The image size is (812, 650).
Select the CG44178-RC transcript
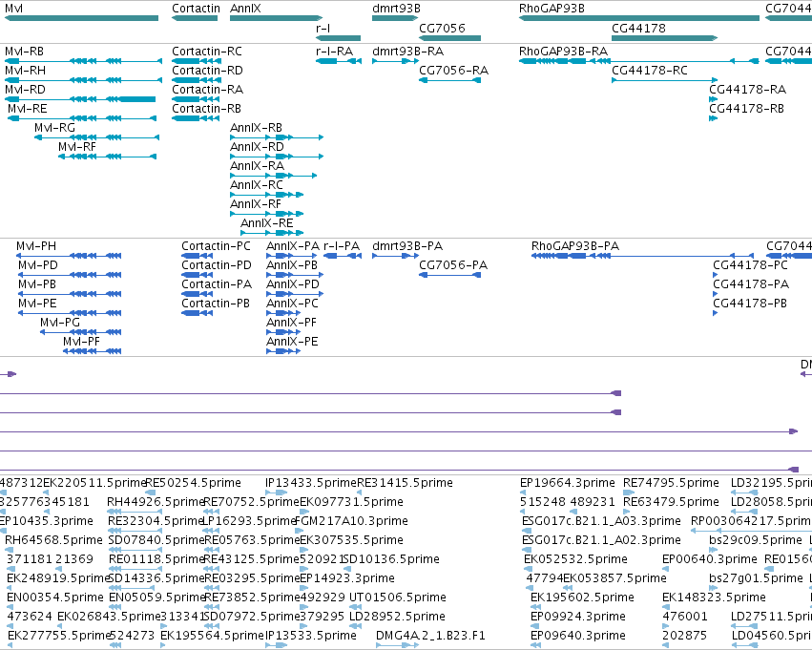click(664, 80)
